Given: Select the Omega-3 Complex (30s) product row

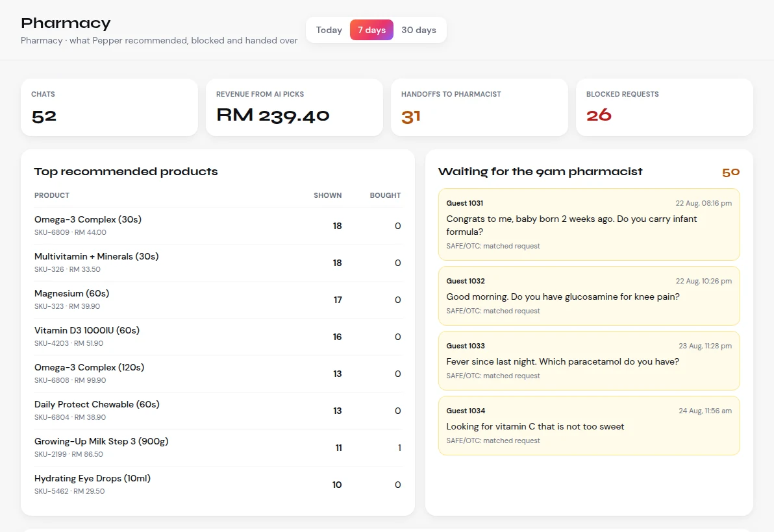Looking at the screenshot, I should (x=218, y=226).
